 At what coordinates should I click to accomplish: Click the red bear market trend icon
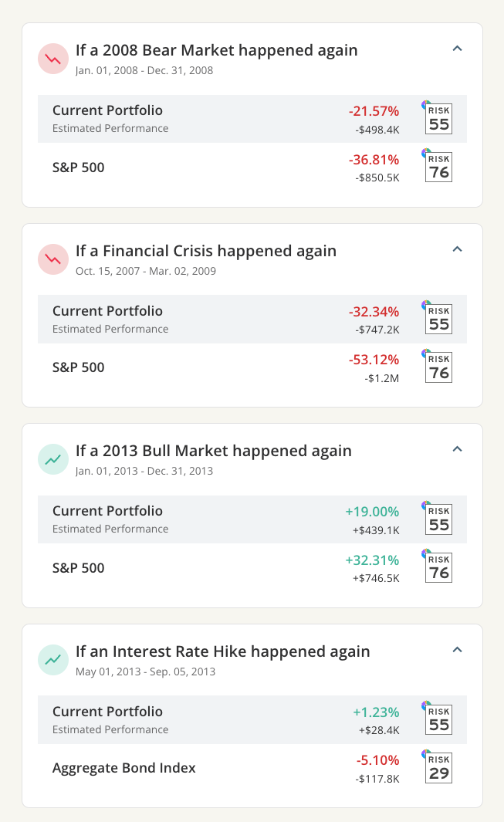tap(53, 59)
